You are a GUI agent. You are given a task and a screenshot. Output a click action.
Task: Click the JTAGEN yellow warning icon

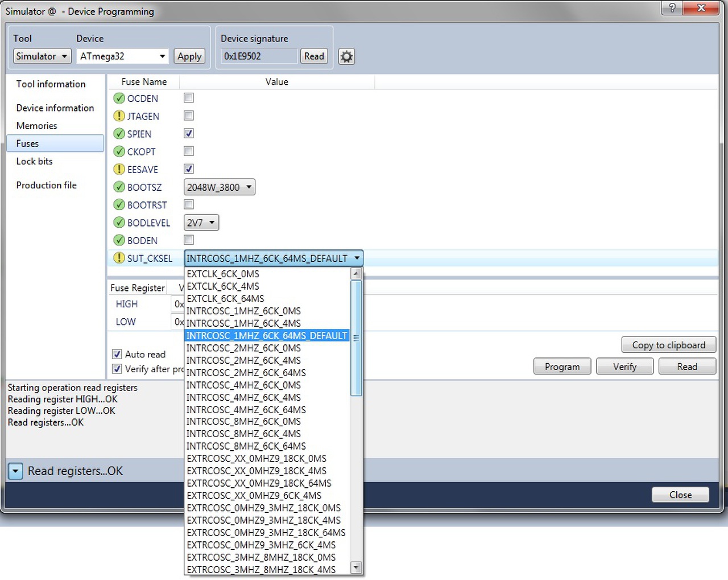coord(119,116)
